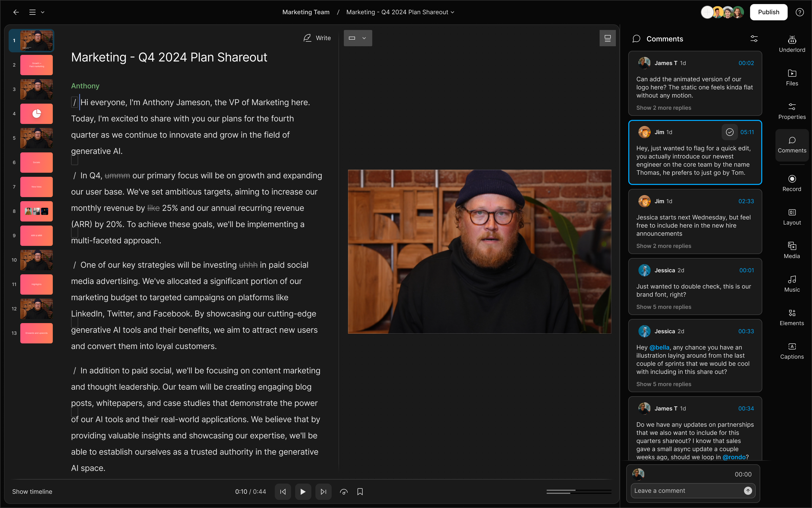Expand 2 more replies under Jim's Jessica comment
This screenshot has height=508, width=812.
point(664,246)
